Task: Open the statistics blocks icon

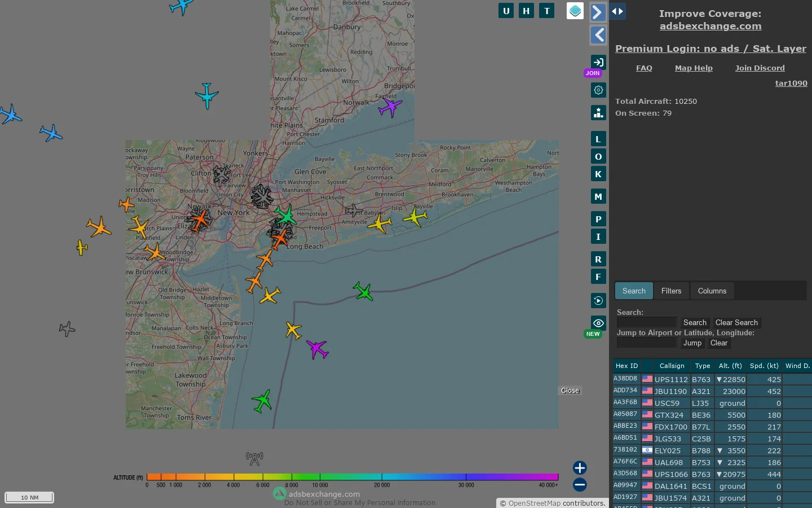Action: tap(598, 112)
